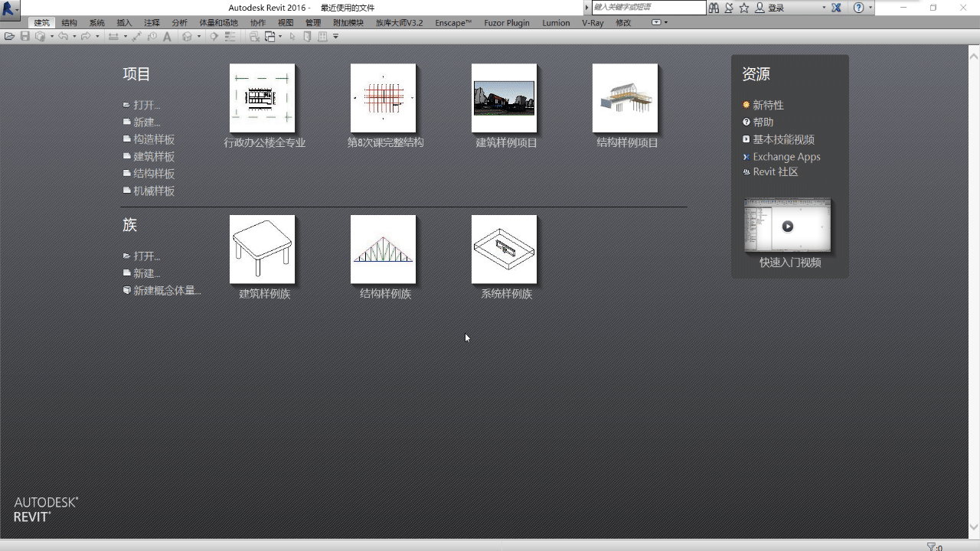The width and height of the screenshot is (980, 551).
Task: Switch to the 结构 ribbon tab
Action: pos(69,23)
